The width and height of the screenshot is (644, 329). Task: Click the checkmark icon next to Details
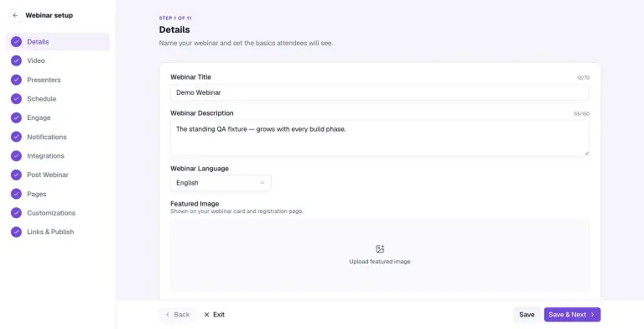(17, 41)
